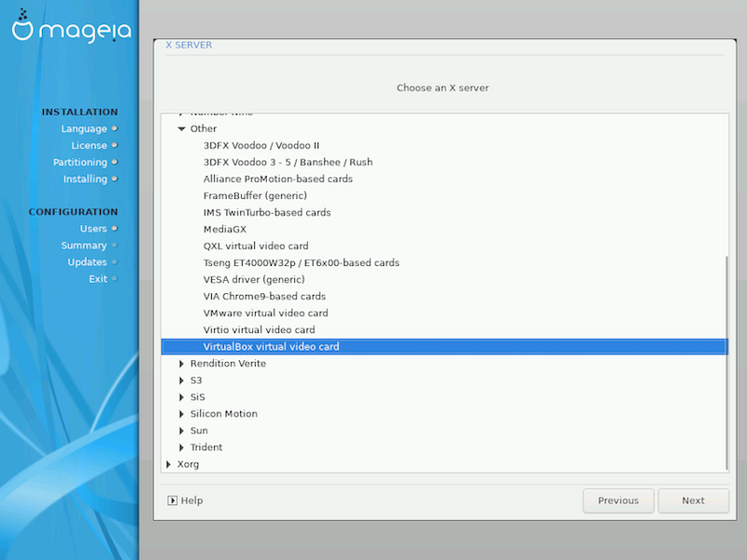Choose VMware virtual video card
This screenshot has width=747, height=560.
click(x=265, y=314)
